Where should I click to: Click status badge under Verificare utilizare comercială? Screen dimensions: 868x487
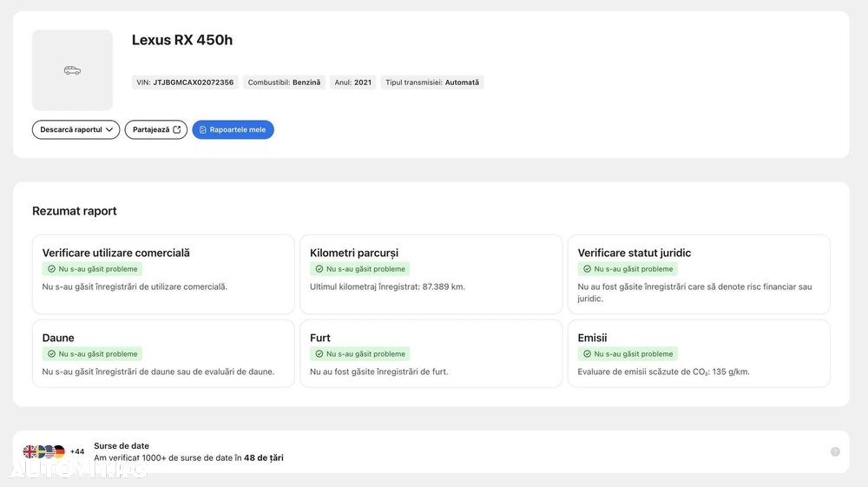92,269
